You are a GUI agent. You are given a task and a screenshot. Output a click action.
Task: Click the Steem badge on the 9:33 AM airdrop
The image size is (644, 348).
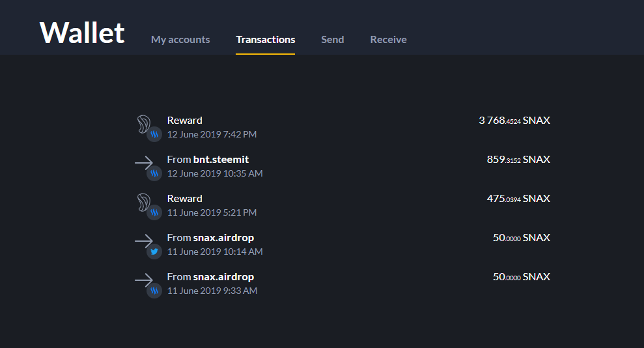tap(154, 291)
